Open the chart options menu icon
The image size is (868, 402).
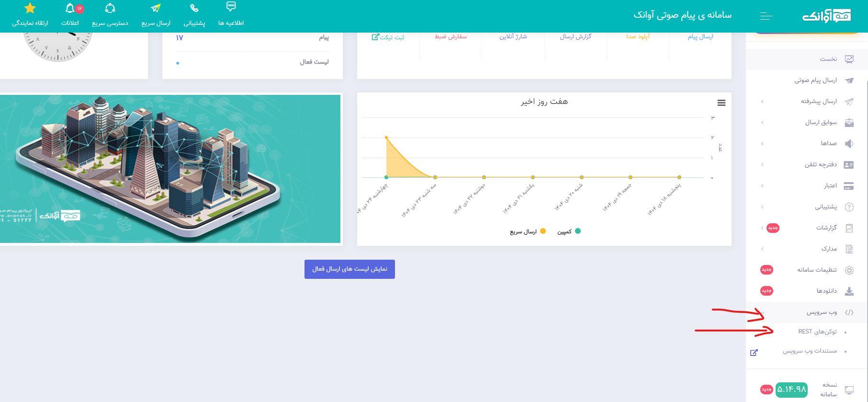tap(721, 103)
